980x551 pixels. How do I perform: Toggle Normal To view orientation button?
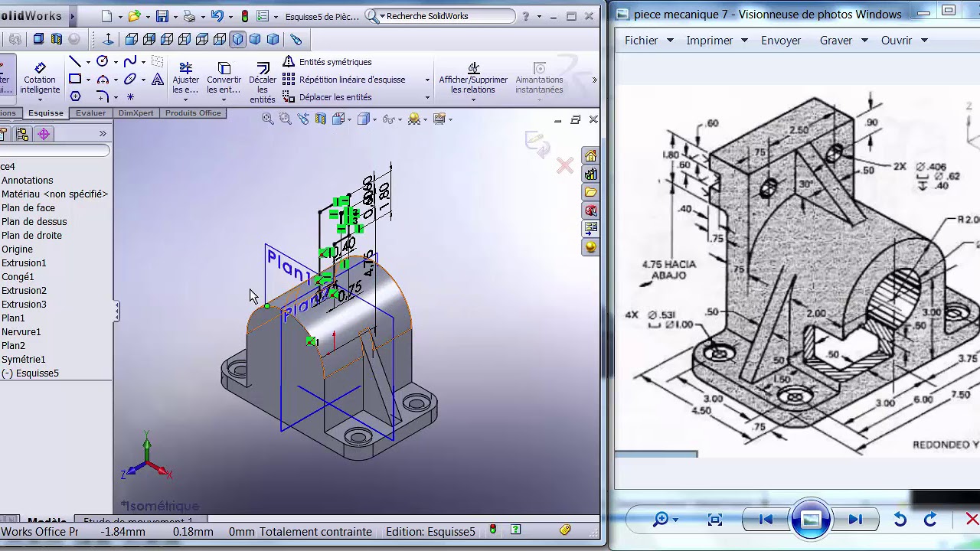pos(108,39)
